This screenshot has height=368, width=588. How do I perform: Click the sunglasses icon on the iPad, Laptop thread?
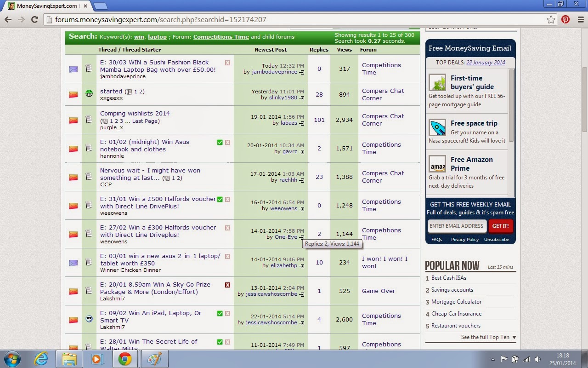point(89,318)
